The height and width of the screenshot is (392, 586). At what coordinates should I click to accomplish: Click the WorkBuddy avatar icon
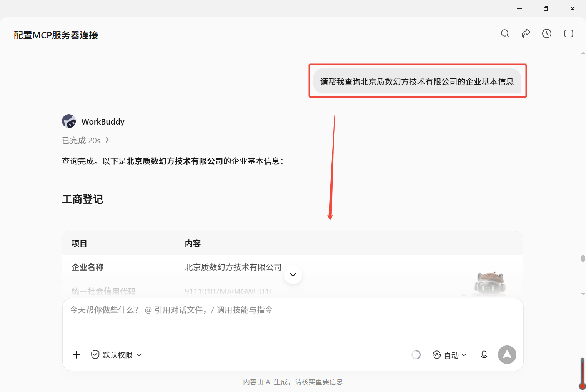click(69, 121)
